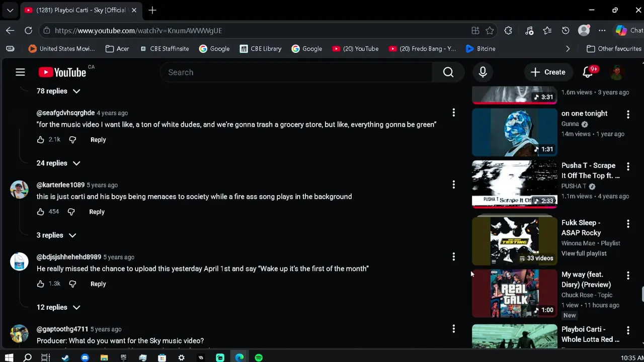Dislike the @karterlee1089 comment
Image resolution: width=644 pixels, height=362 pixels.
71,212
